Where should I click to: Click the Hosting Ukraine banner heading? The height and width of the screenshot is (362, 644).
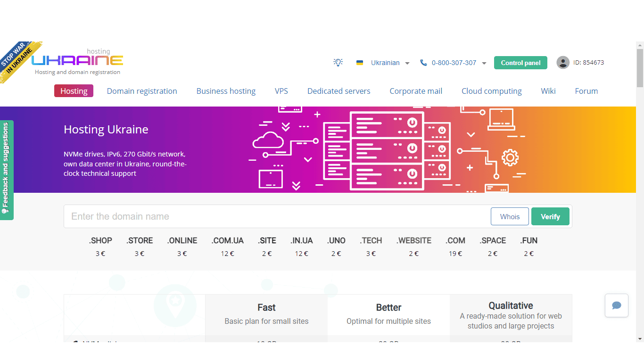[x=106, y=130]
